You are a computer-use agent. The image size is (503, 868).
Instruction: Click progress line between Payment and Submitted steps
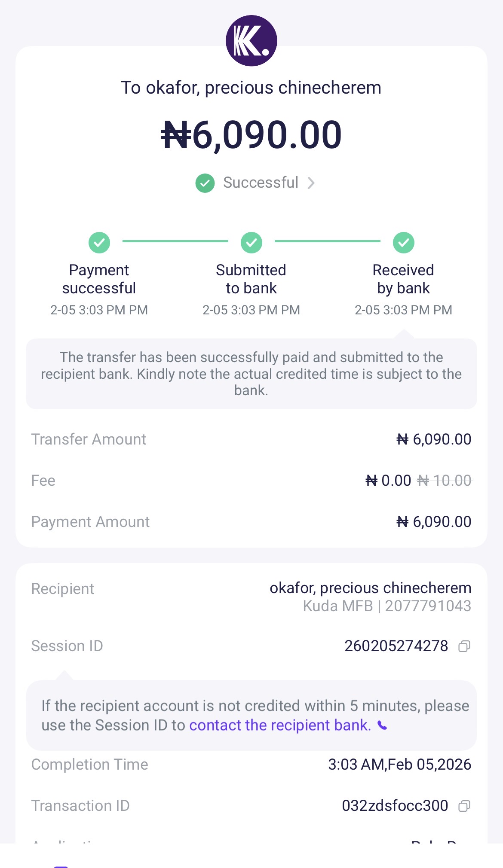tap(175, 241)
